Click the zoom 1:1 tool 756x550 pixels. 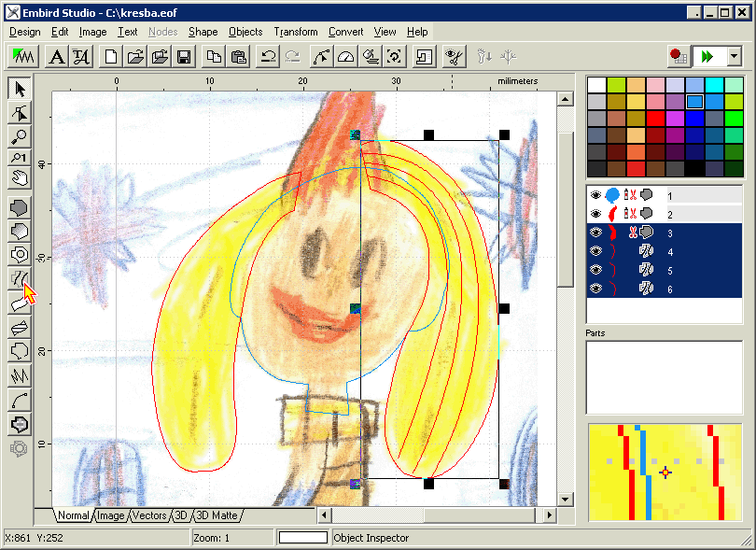[x=20, y=158]
